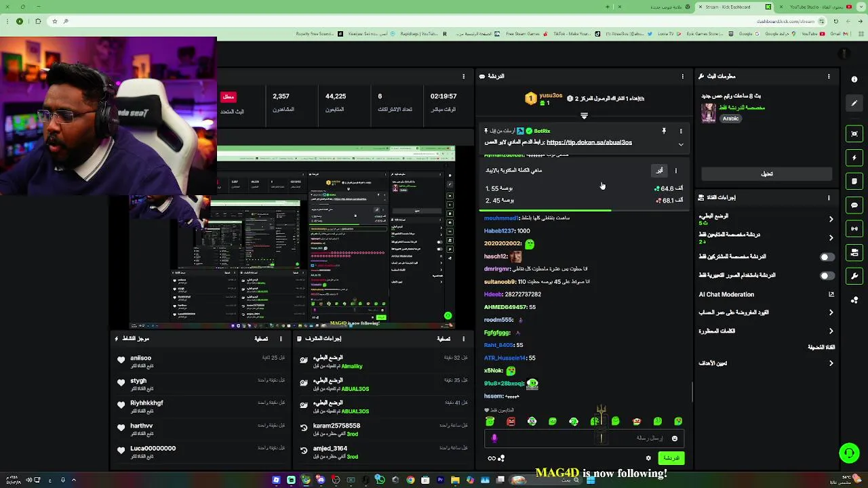Open the pinned message three-dot options
868x488 pixels.
tap(681, 131)
